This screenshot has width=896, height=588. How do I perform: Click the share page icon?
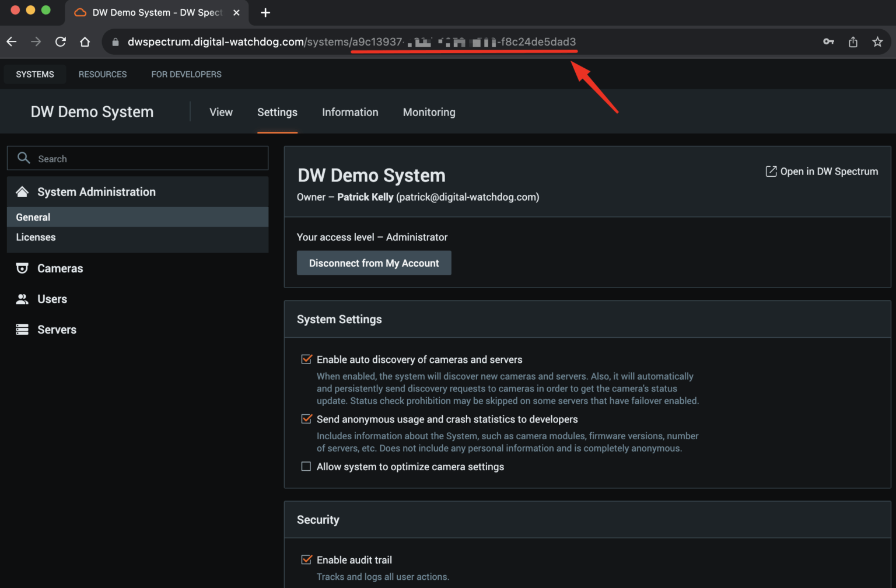coord(853,42)
